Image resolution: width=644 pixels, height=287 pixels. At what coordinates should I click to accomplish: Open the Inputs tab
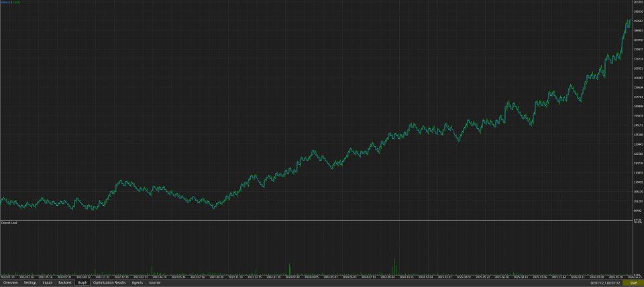pos(48,282)
